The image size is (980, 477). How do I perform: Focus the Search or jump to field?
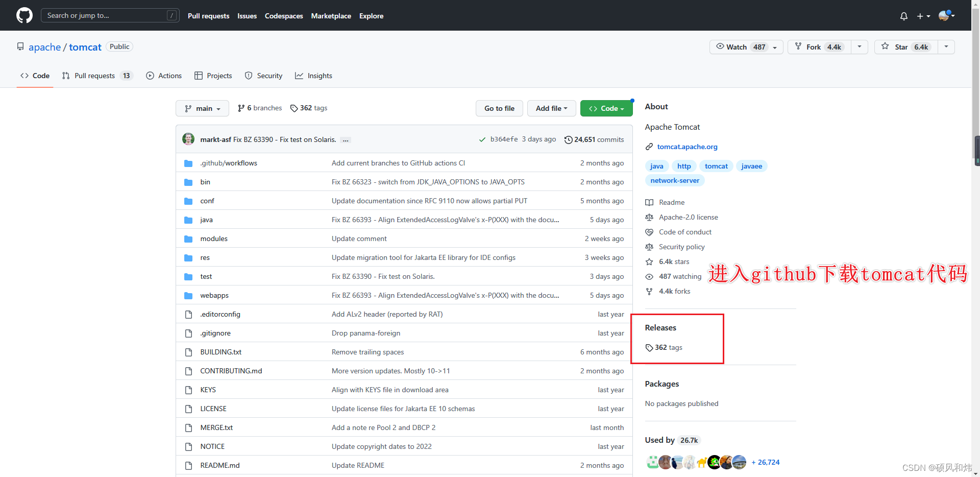tap(110, 15)
